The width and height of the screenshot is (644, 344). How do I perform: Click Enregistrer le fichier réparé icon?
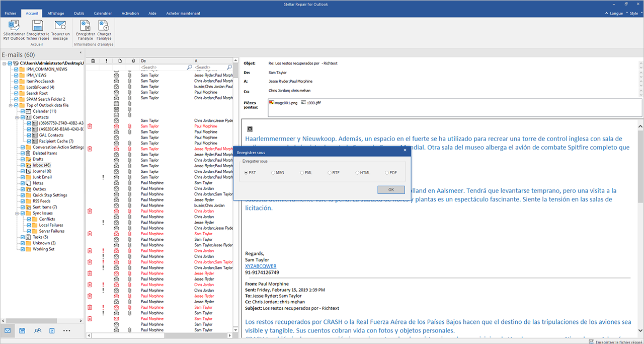pos(38,30)
